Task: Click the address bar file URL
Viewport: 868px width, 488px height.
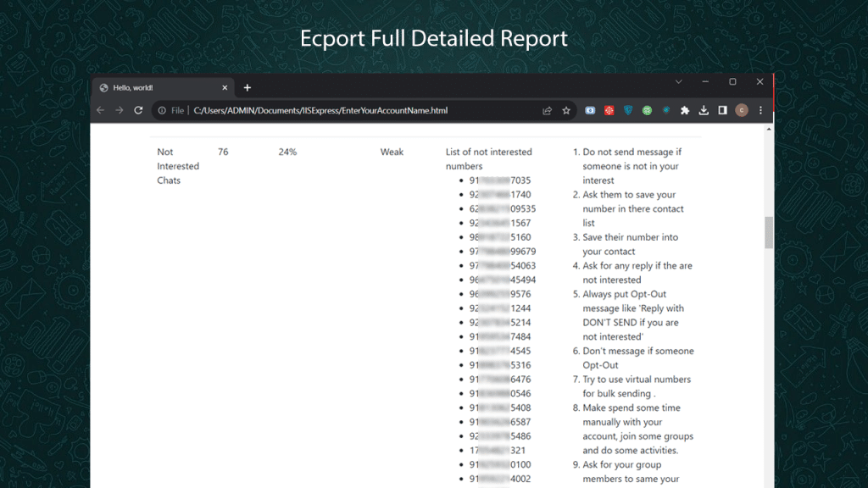Action: pos(320,110)
